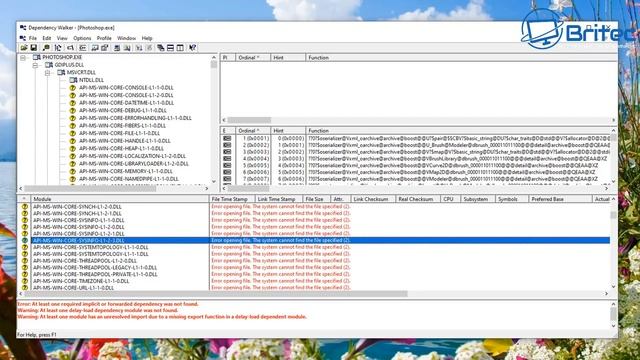Click the green icon of highlighted SYSINFO-L1-2-3 row

tap(25, 240)
